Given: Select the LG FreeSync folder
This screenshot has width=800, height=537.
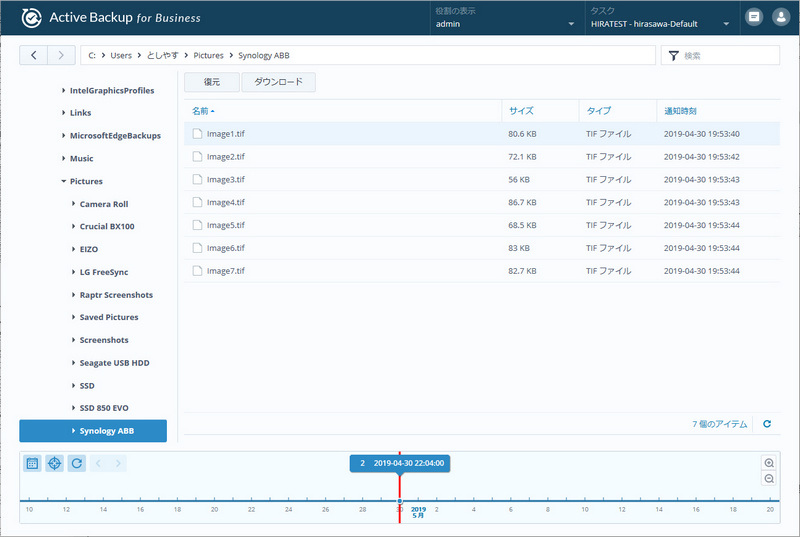Looking at the screenshot, I should click(104, 272).
